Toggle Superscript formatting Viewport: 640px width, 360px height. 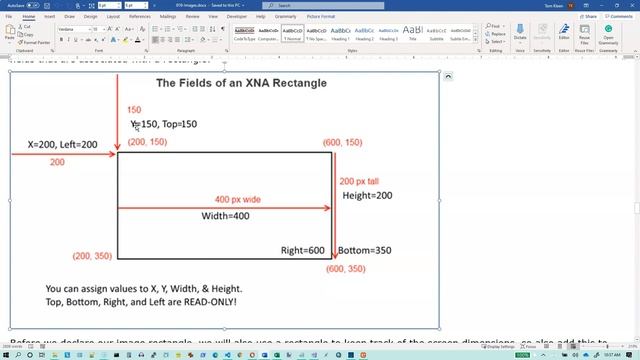(103, 40)
